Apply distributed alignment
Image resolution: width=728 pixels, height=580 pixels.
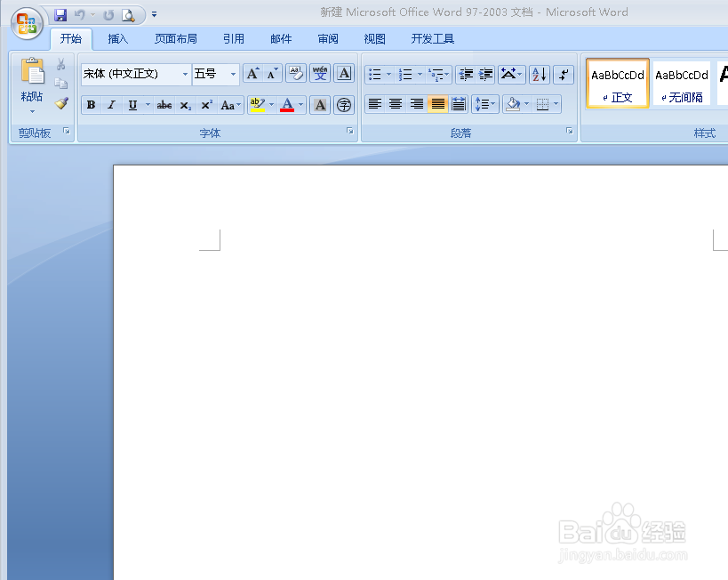point(459,104)
